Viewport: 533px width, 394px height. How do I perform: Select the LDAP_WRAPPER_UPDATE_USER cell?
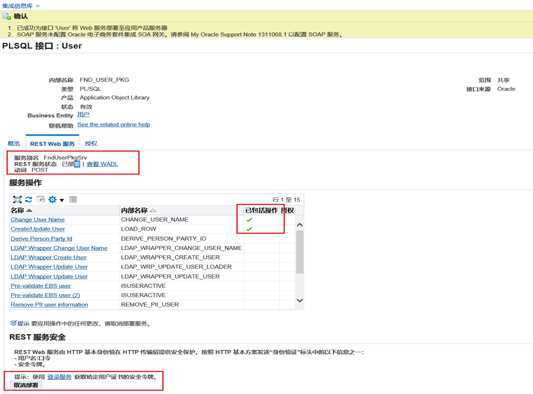click(x=170, y=276)
